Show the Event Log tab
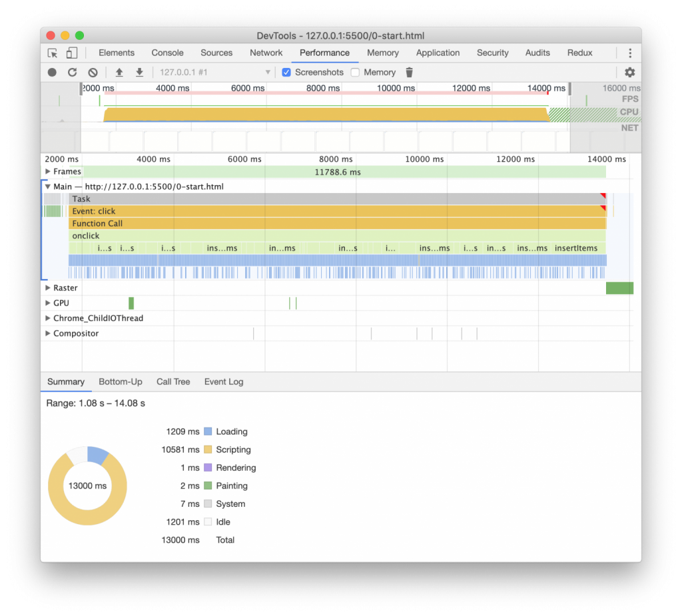This screenshot has width=682, height=616. (x=224, y=382)
